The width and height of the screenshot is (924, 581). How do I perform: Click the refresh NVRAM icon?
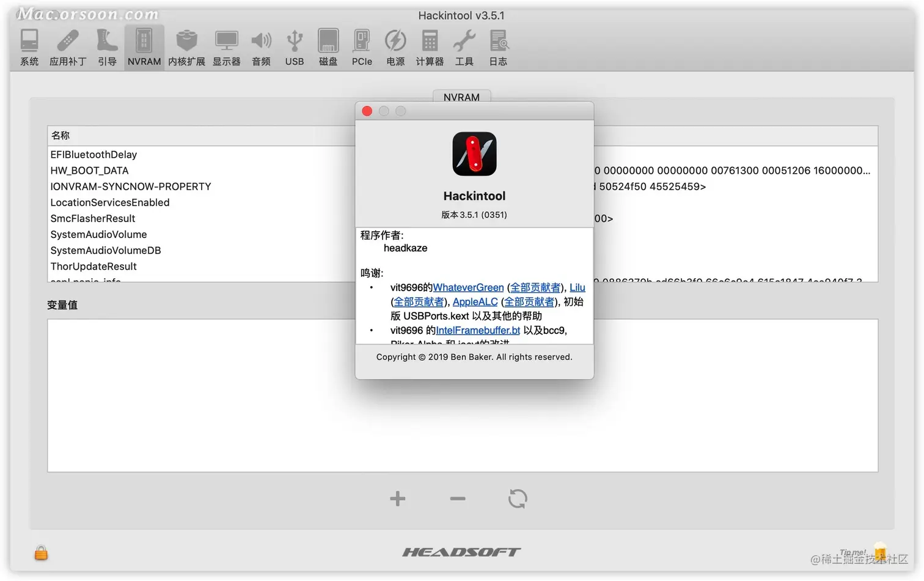click(518, 498)
